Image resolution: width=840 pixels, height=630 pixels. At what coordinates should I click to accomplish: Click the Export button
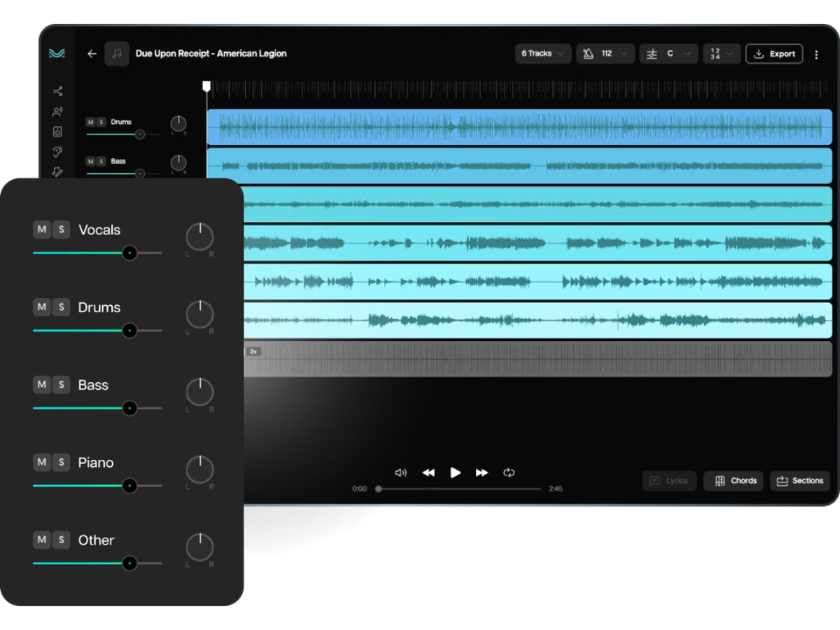click(774, 54)
